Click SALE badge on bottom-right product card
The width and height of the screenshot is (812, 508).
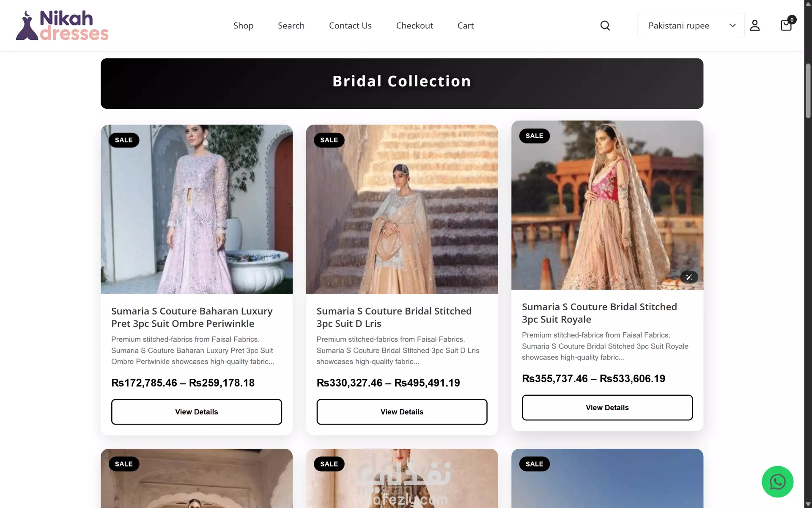click(x=535, y=464)
